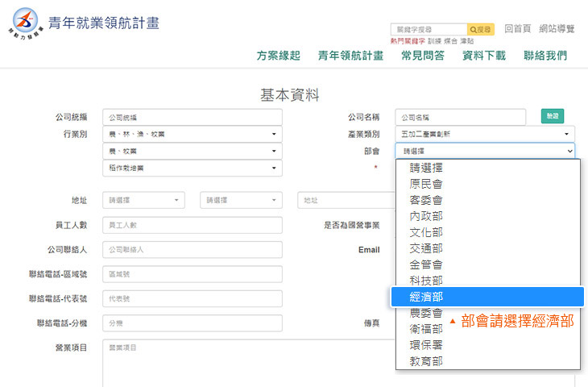Open the 常見問答 menu
The width and height of the screenshot is (588, 387).
pos(423,56)
